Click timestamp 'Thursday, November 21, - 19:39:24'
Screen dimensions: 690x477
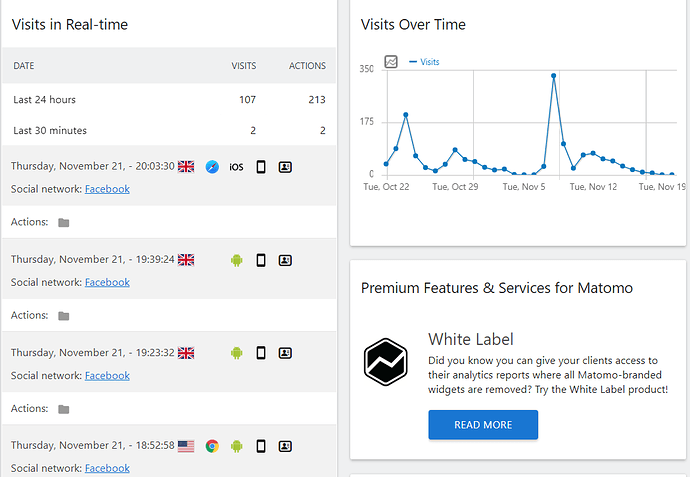pos(93,260)
